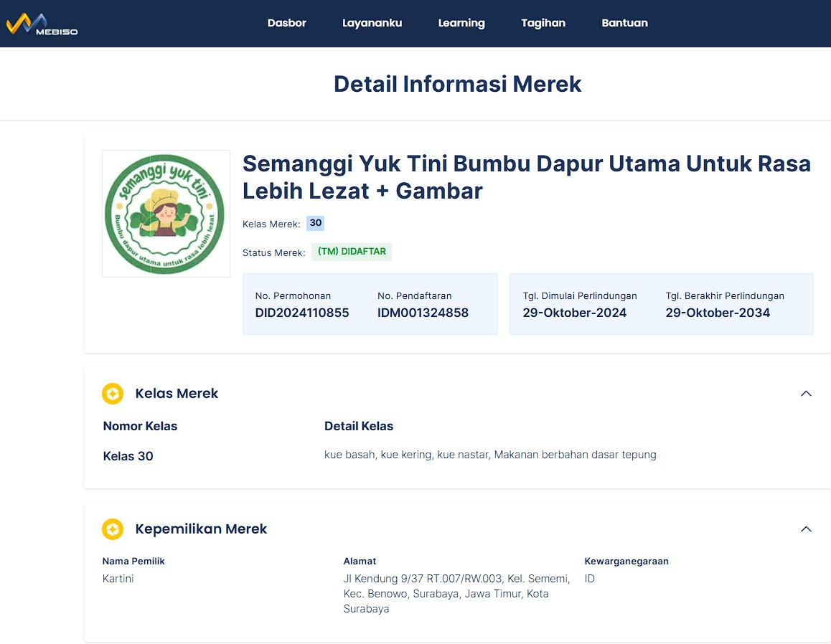Click owner name Kartini
This screenshot has width=831, height=644.
pyautogui.click(x=118, y=578)
